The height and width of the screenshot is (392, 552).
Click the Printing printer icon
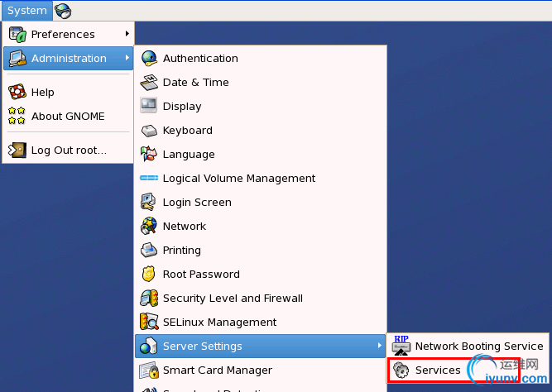point(149,251)
